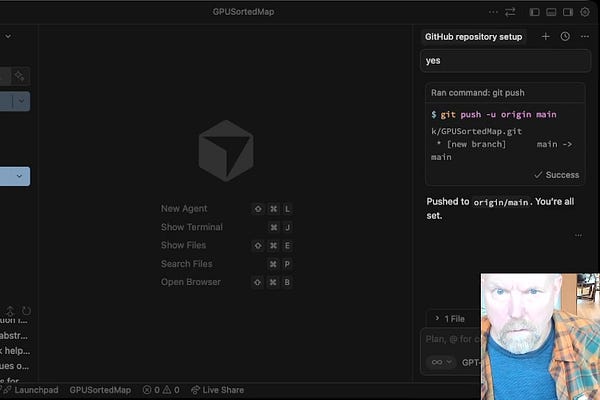Open the infinity agent mode dropdown
This screenshot has height=400, width=600.
441,362
